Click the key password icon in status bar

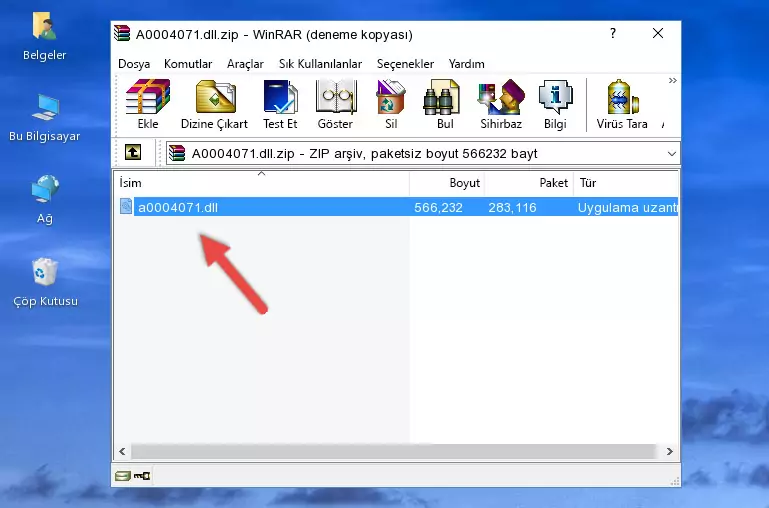coord(142,476)
